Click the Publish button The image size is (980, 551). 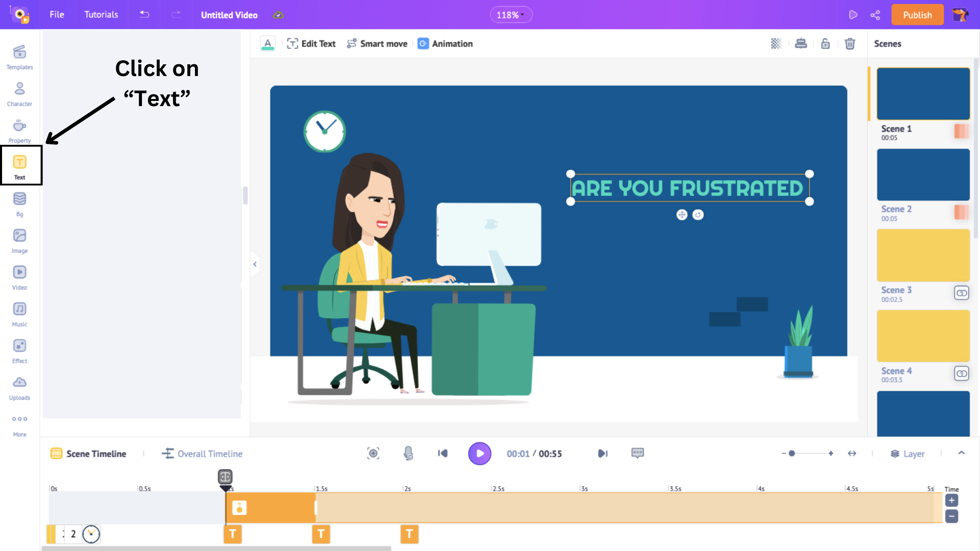pyautogui.click(x=917, y=15)
